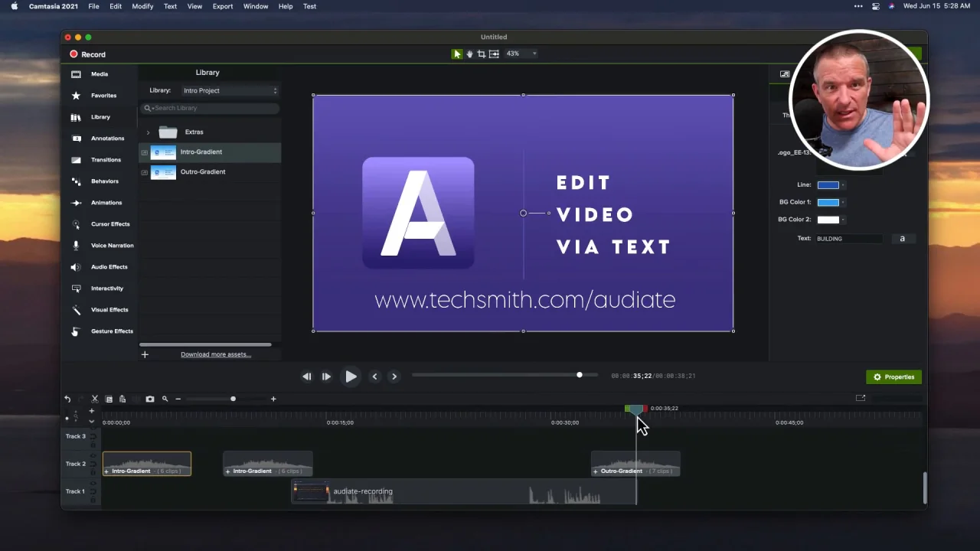Open the BG Color 1 dropdown arrow
Image resolution: width=980 pixels, height=551 pixels.
pyautogui.click(x=843, y=203)
